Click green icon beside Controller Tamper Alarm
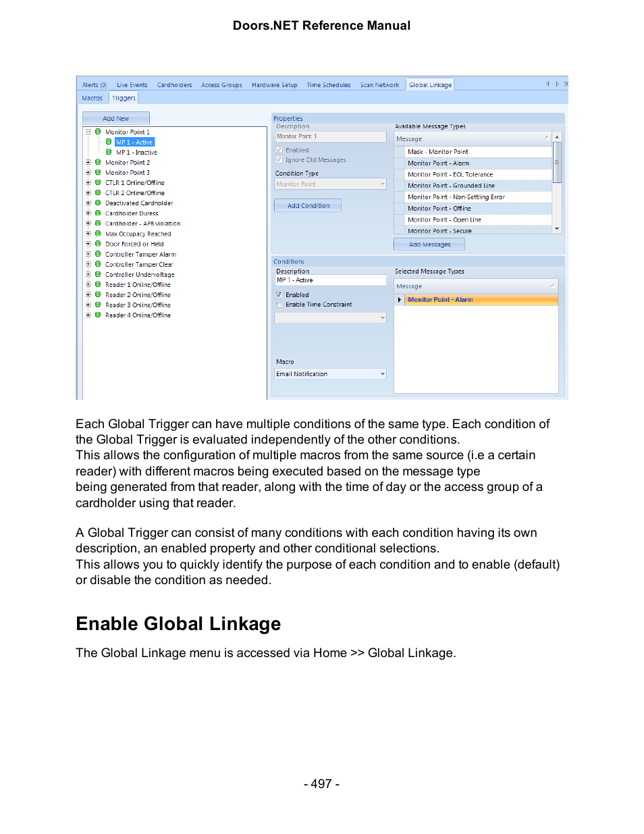 98,254
